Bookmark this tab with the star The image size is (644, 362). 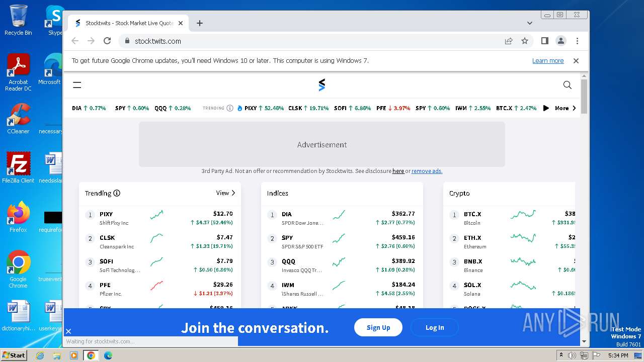[525, 41]
